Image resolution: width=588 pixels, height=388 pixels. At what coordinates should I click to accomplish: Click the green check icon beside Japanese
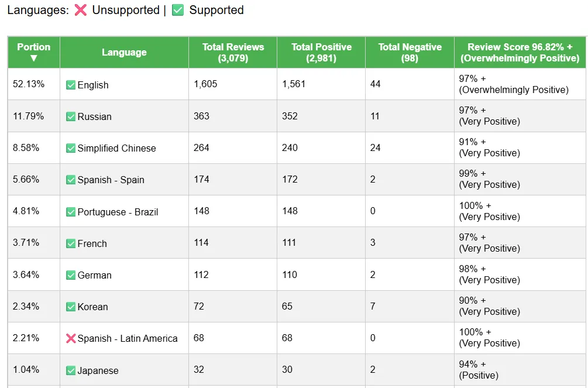tap(70, 371)
